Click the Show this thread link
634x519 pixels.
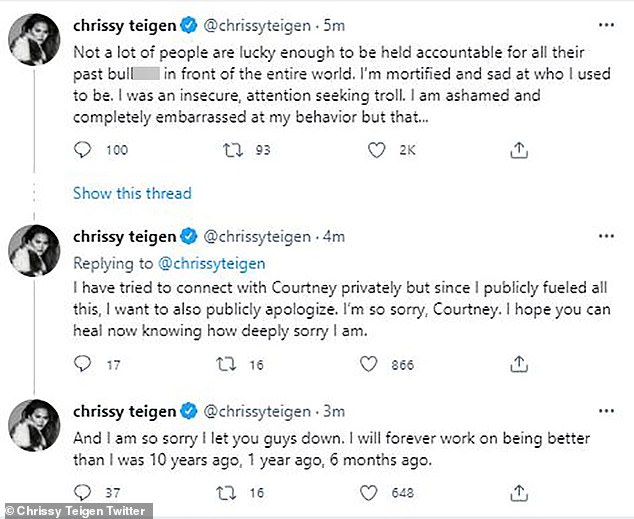[x=132, y=193]
